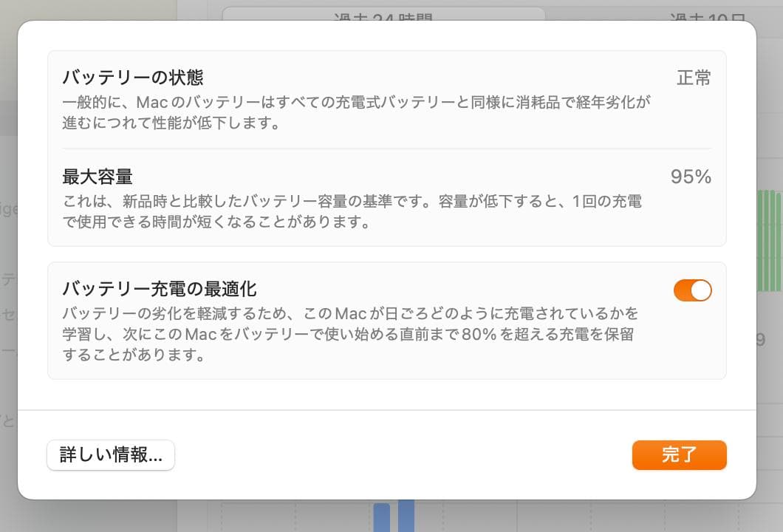Click the orange Done button
This screenshot has width=783, height=532.
tap(679, 455)
